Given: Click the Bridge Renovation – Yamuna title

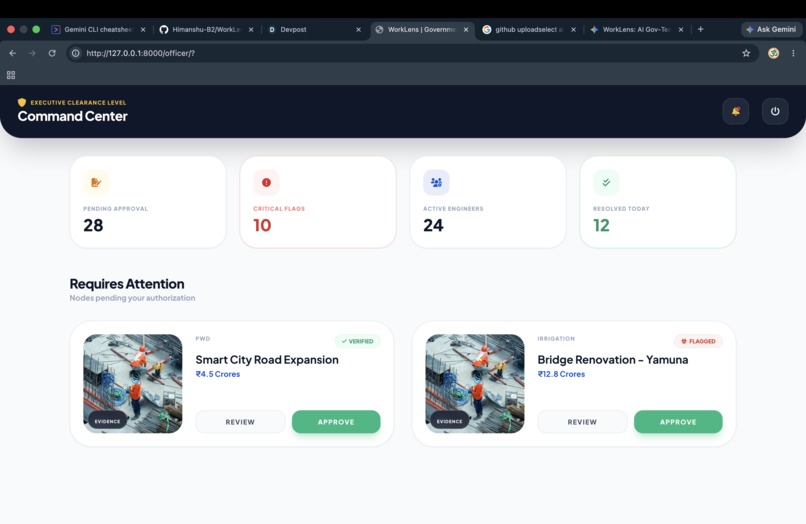Looking at the screenshot, I should tap(613, 359).
